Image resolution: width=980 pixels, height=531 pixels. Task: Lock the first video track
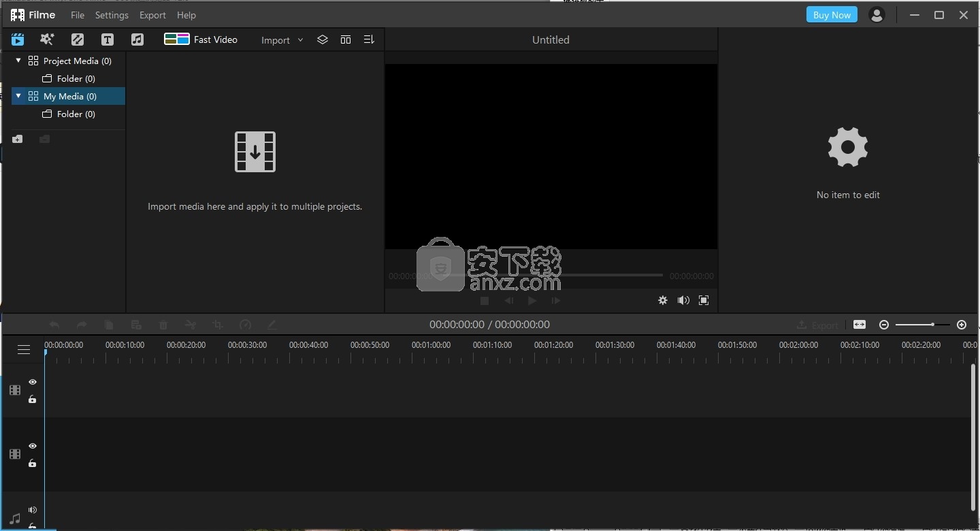32,399
